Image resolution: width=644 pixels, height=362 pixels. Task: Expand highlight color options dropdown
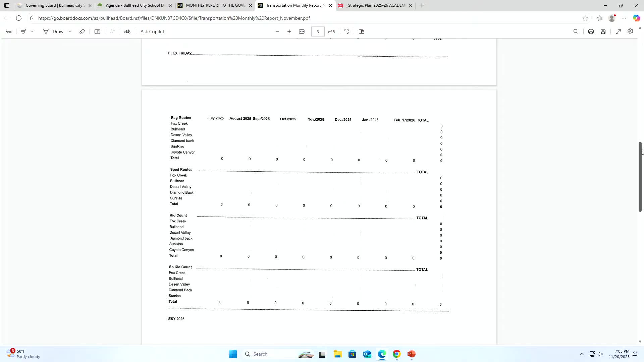click(x=32, y=32)
